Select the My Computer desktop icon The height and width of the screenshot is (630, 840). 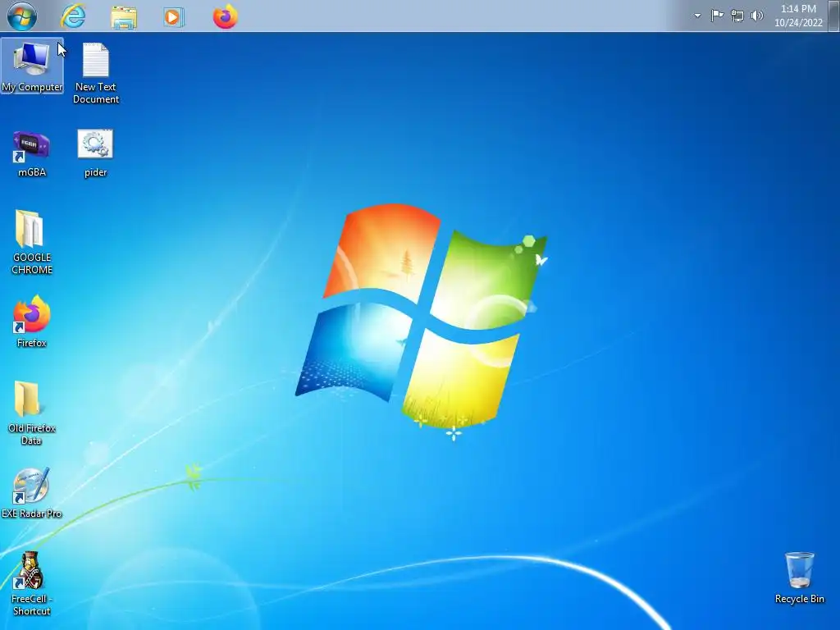pyautogui.click(x=32, y=66)
